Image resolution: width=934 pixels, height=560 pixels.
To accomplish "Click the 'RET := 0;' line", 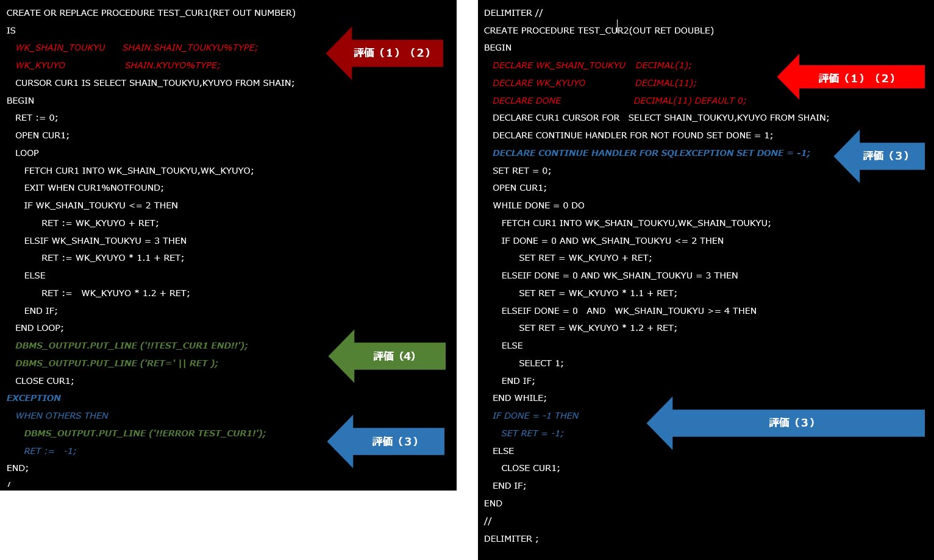I will pos(37,118).
